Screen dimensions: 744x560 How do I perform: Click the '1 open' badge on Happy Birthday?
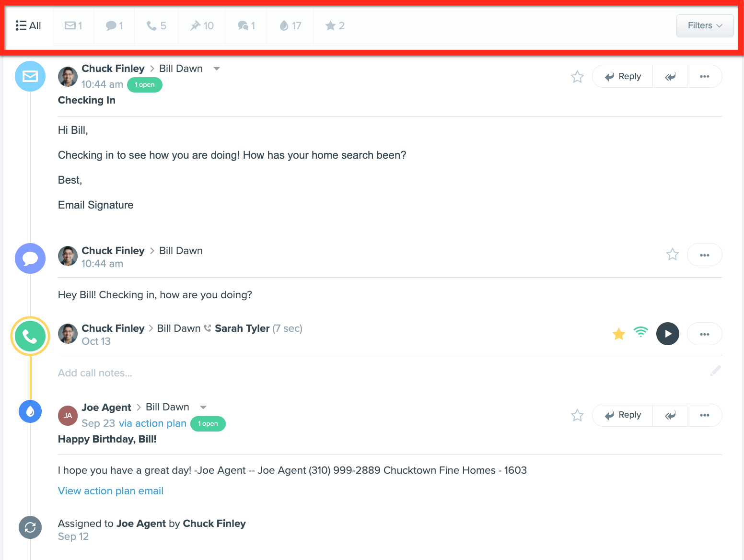click(x=208, y=424)
